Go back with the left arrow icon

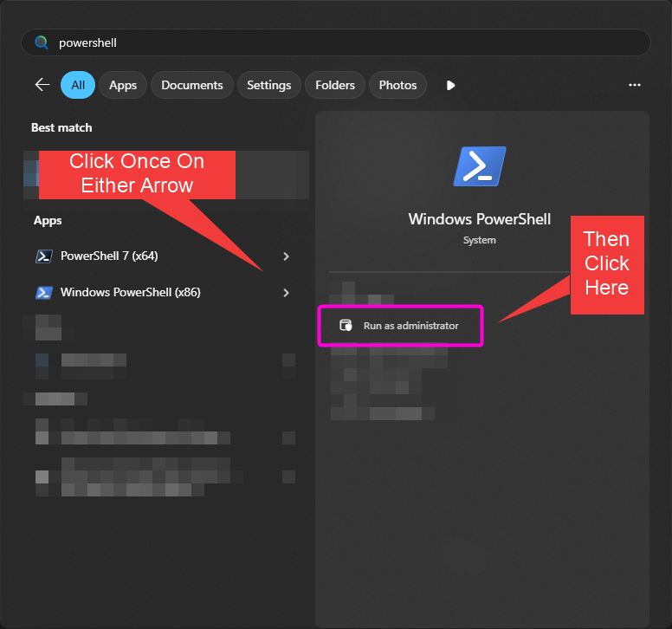42,84
